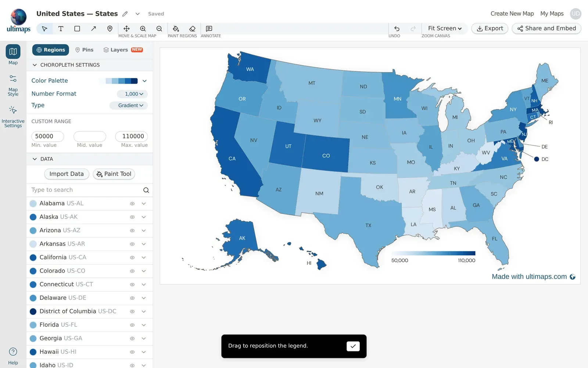This screenshot has height=368, width=588.
Task: Collapse the Data section
Action: (x=35, y=159)
